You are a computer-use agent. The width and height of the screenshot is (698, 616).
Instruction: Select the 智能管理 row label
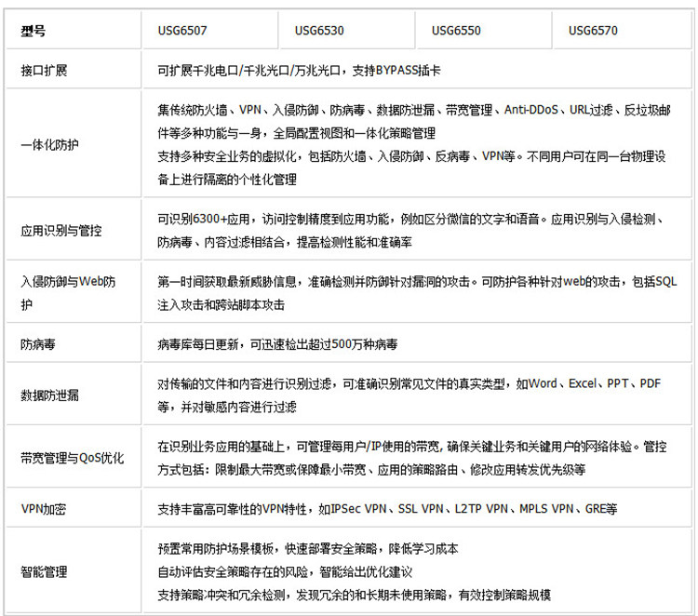click(x=44, y=571)
